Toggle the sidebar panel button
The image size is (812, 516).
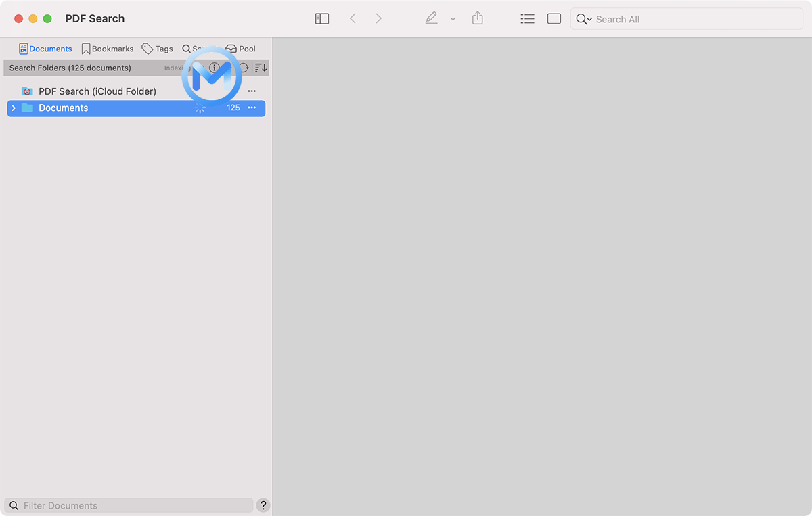coord(322,19)
